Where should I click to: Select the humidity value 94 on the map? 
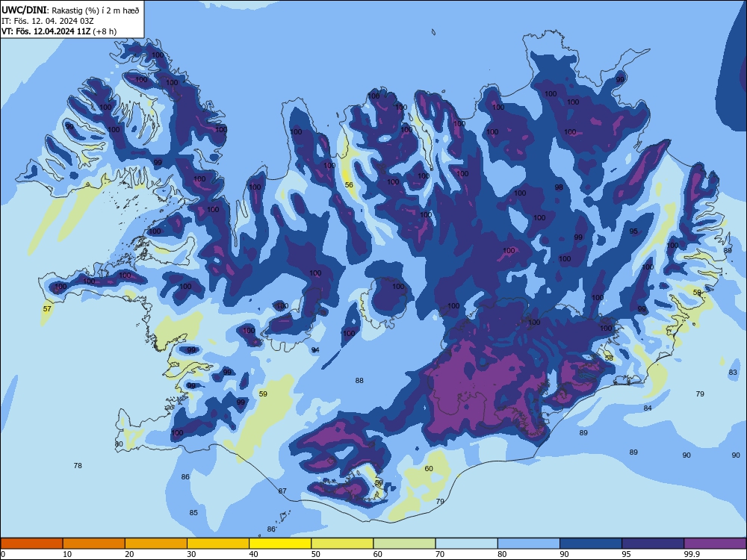coord(315,350)
